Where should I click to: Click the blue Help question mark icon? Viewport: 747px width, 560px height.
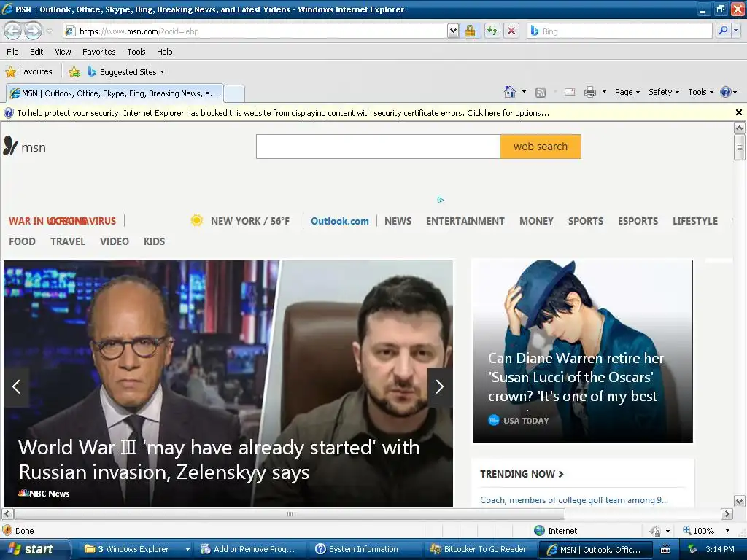[726, 92]
